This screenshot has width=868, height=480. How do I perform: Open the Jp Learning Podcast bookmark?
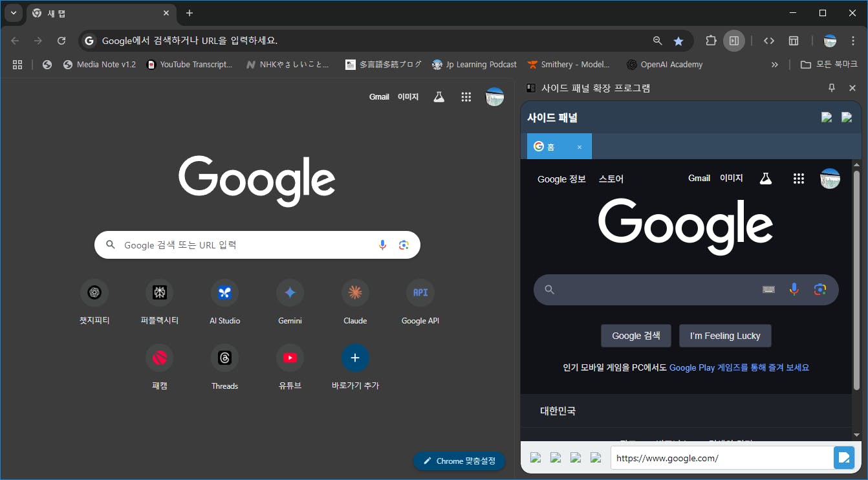474,65
